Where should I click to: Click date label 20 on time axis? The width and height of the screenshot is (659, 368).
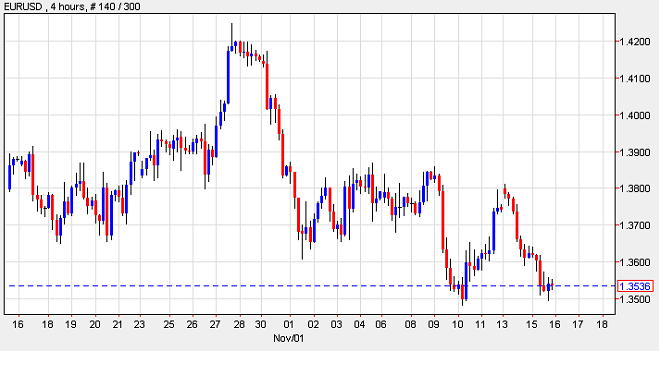point(95,324)
